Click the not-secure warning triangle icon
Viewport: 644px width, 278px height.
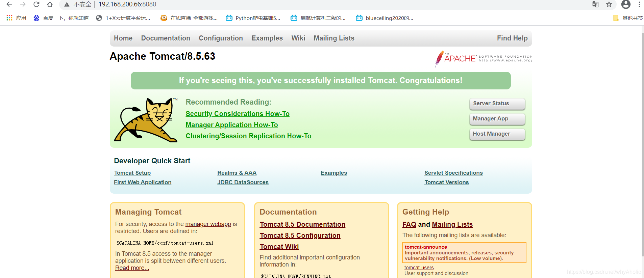67,4
